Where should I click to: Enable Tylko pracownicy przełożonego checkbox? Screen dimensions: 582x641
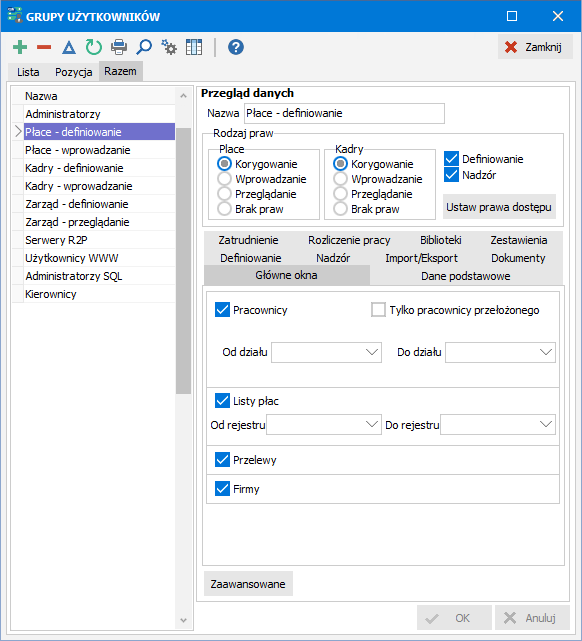pyautogui.click(x=378, y=309)
